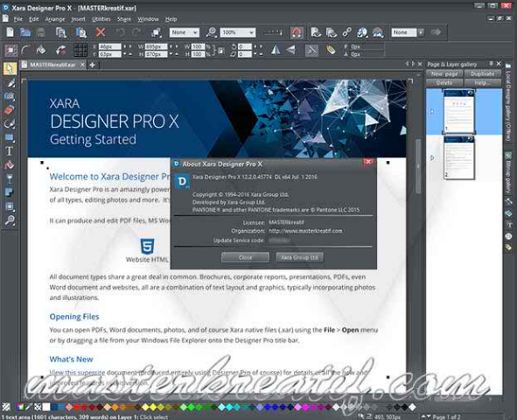
Task: Select the Photo tool camera icon
Action: pyautogui.click(x=10, y=96)
